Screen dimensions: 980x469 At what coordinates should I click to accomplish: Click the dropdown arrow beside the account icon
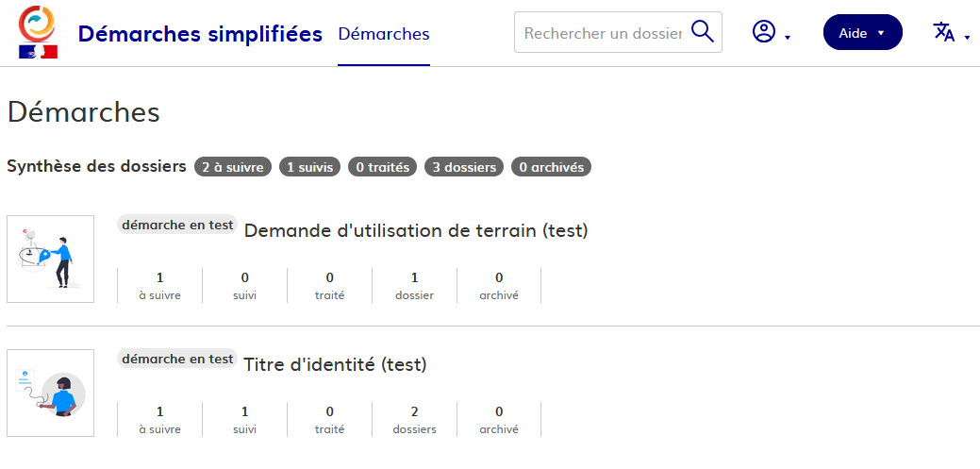click(x=788, y=38)
